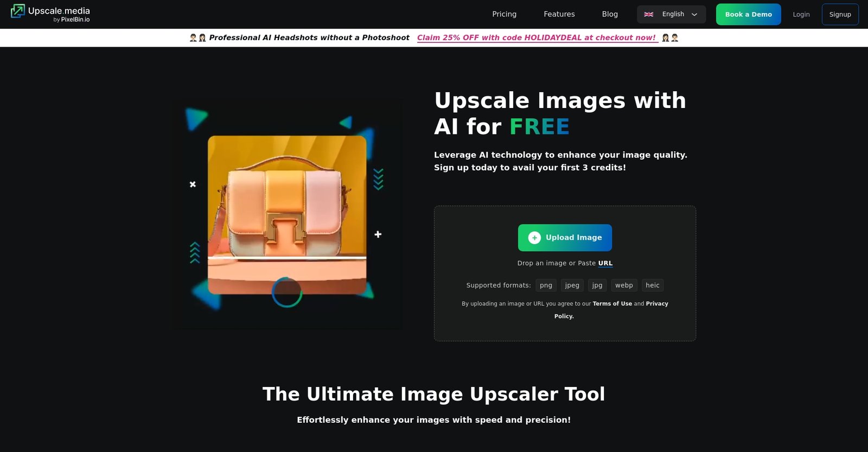The image size is (868, 452).
Task: Select the heic format tag
Action: tap(653, 285)
